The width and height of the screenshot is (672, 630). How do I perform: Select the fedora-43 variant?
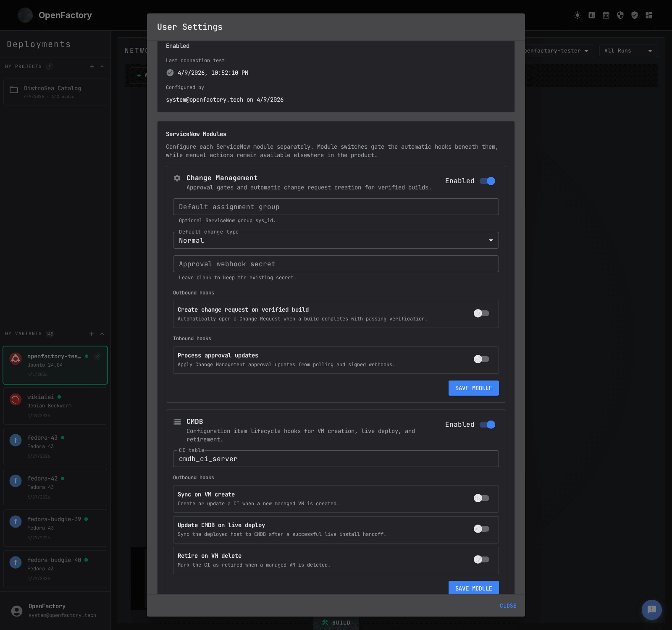coord(55,446)
